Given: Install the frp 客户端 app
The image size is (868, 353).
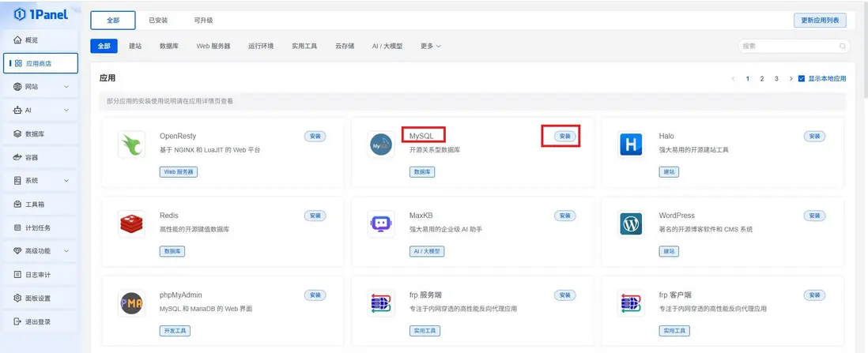Looking at the screenshot, I should click(x=814, y=295).
